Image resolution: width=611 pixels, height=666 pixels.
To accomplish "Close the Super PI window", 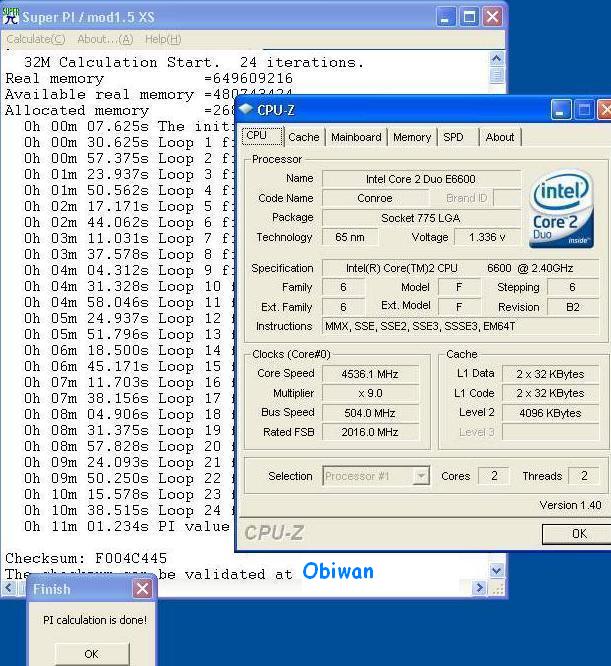I will (493, 17).
